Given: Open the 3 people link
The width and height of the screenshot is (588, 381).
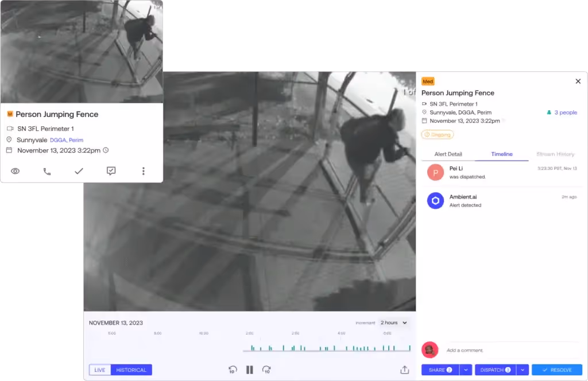Looking at the screenshot, I should pos(562,112).
